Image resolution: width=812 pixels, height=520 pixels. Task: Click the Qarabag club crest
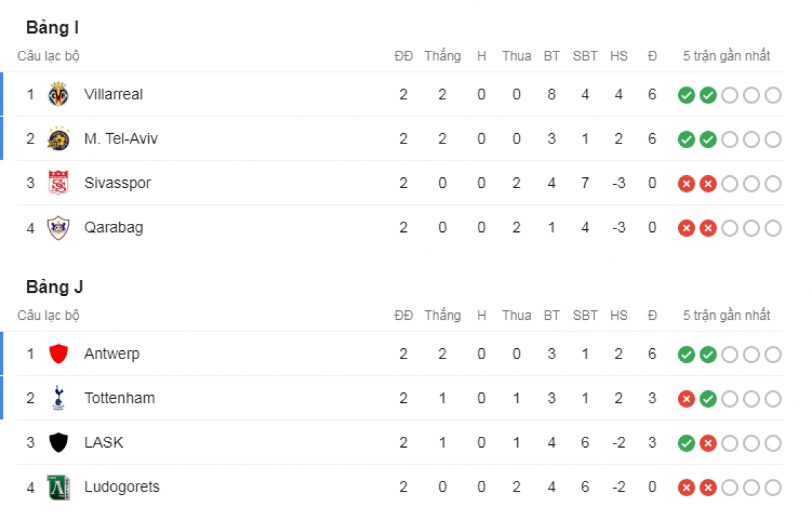pyautogui.click(x=58, y=228)
